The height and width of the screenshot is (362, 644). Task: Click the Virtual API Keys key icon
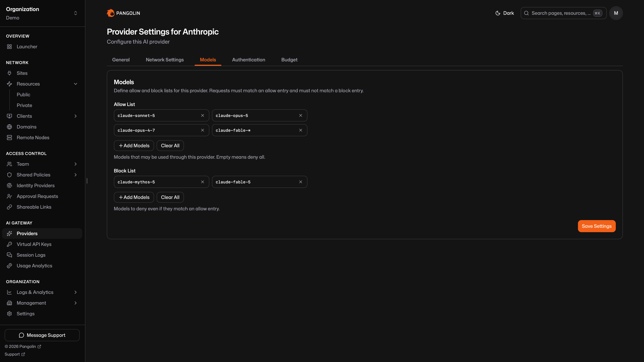tap(10, 244)
